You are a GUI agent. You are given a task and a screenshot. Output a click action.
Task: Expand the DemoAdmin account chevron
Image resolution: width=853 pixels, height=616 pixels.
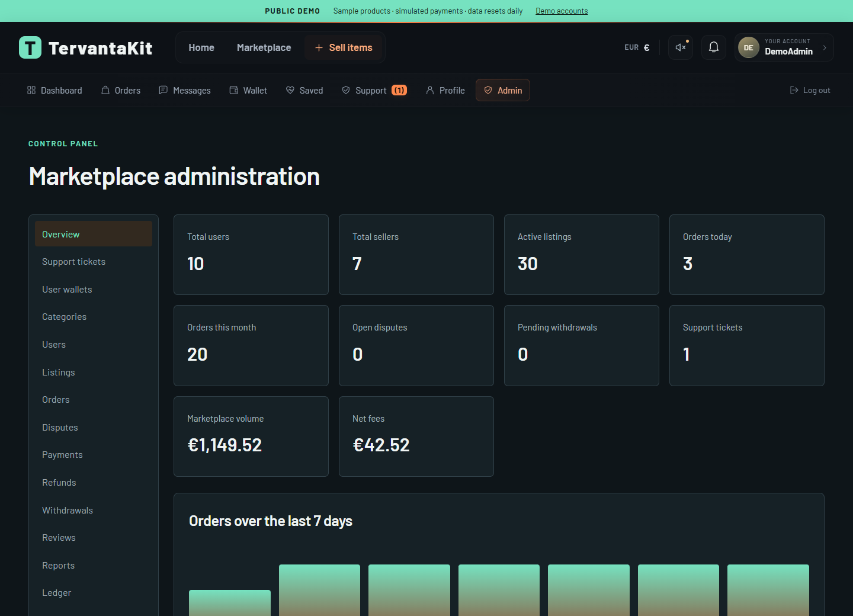825,47
